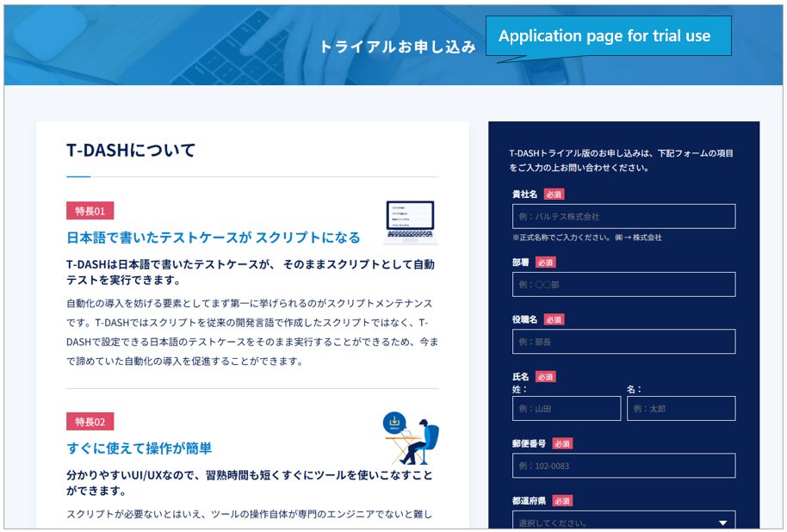
Task: Open the 都道府県 prefecture dropdown
Action: click(623, 522)
